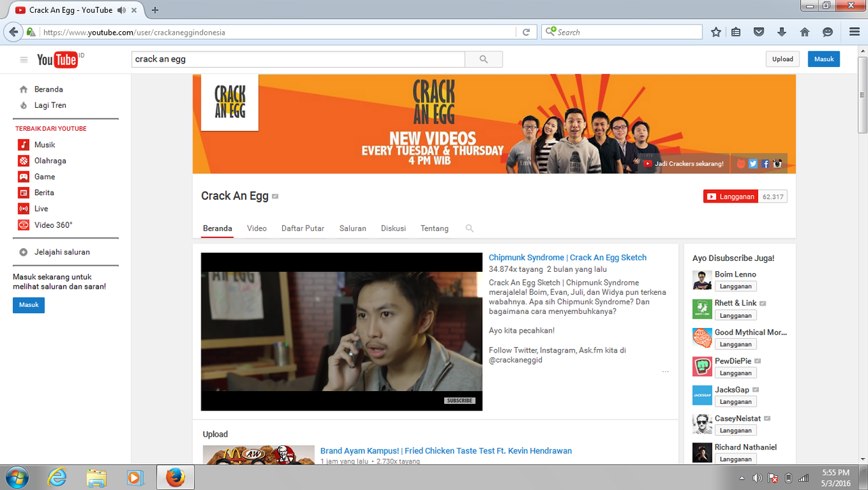Subscribe to CaseyNeistat via Langganan
The width and height of the screenshot is (868, 490).
(736, 430)
